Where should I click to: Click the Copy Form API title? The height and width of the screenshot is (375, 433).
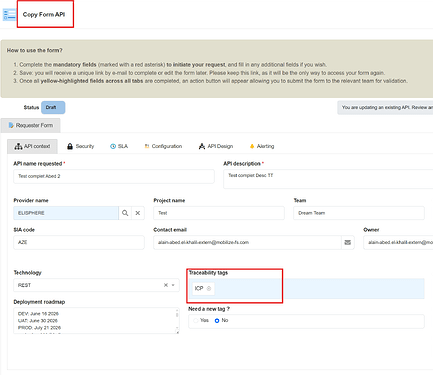click(x=44, y=15)
